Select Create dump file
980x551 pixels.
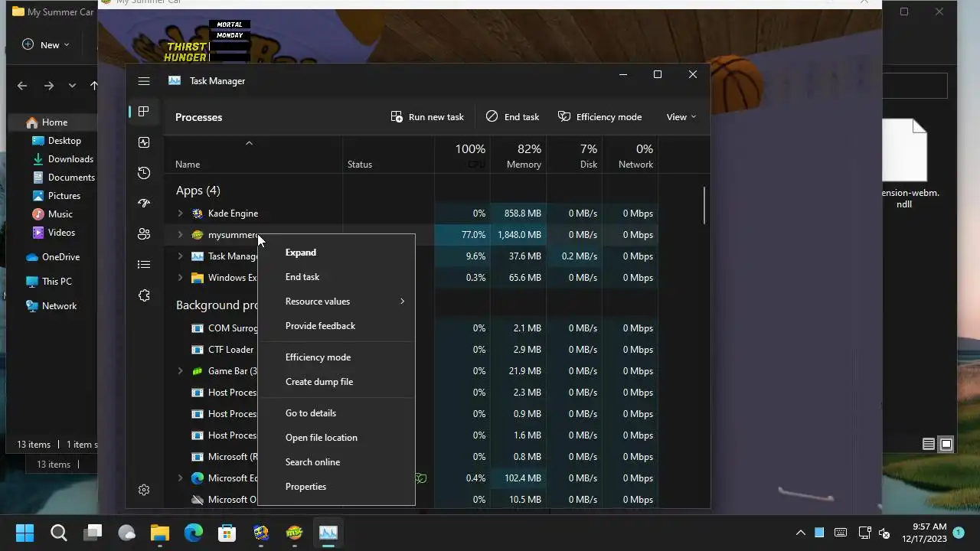(x=337, y=382)
